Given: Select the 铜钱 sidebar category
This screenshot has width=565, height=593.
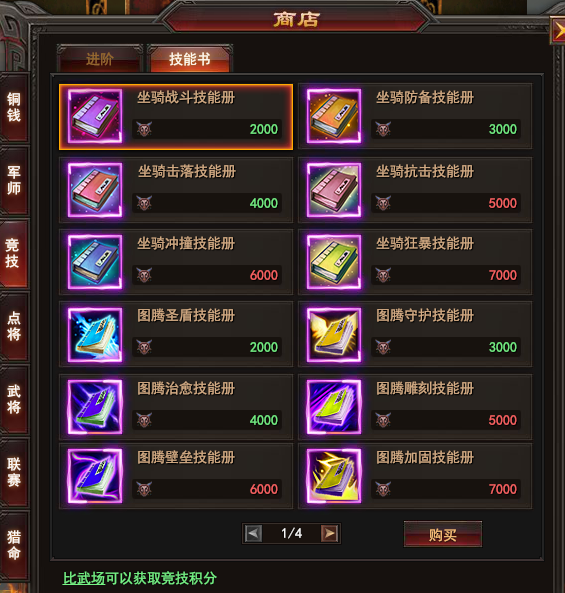Looking at the screenshot, I should click(x=14, y=107).
